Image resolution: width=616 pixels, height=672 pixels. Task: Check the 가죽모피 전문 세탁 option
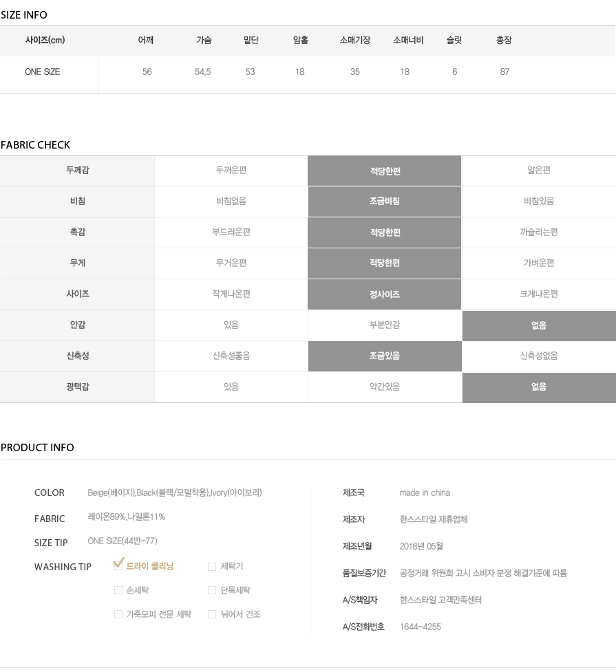click(118, 614)
